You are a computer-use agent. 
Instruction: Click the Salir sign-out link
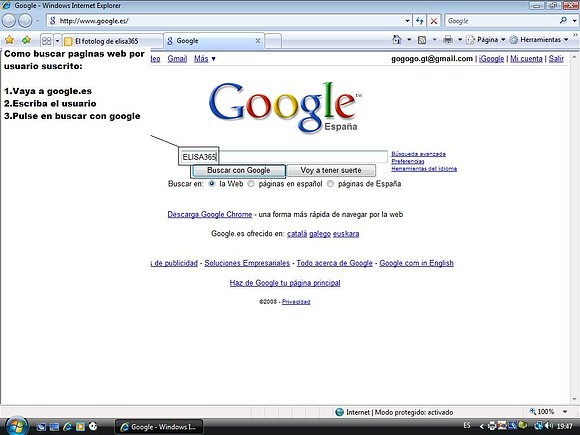[556, 58]
